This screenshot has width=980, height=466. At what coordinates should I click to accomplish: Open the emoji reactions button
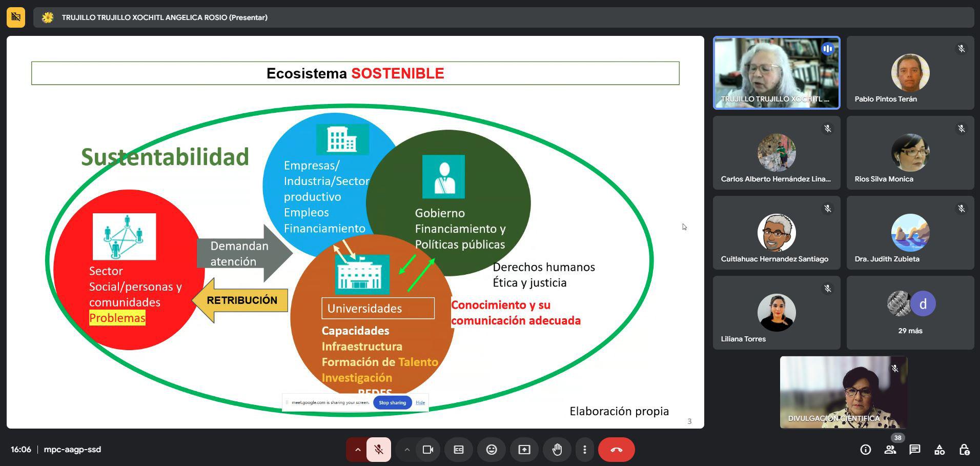pyautogui.click(x=492, y=450)
